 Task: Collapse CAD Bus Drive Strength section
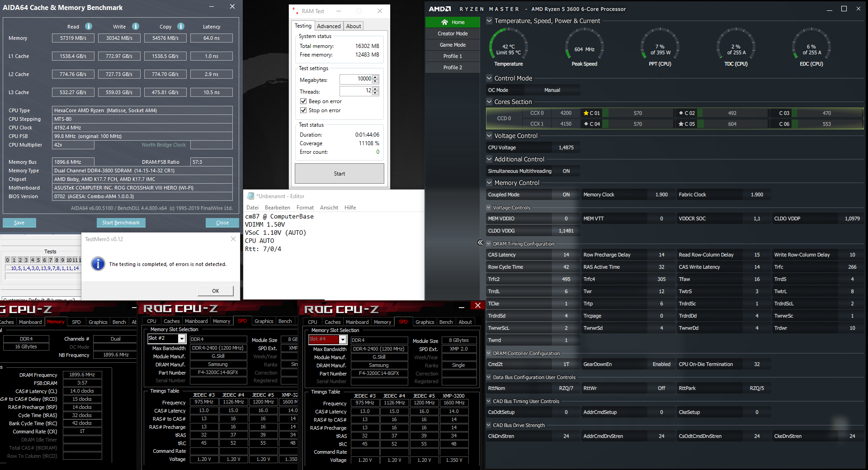[x=489, y=425]
